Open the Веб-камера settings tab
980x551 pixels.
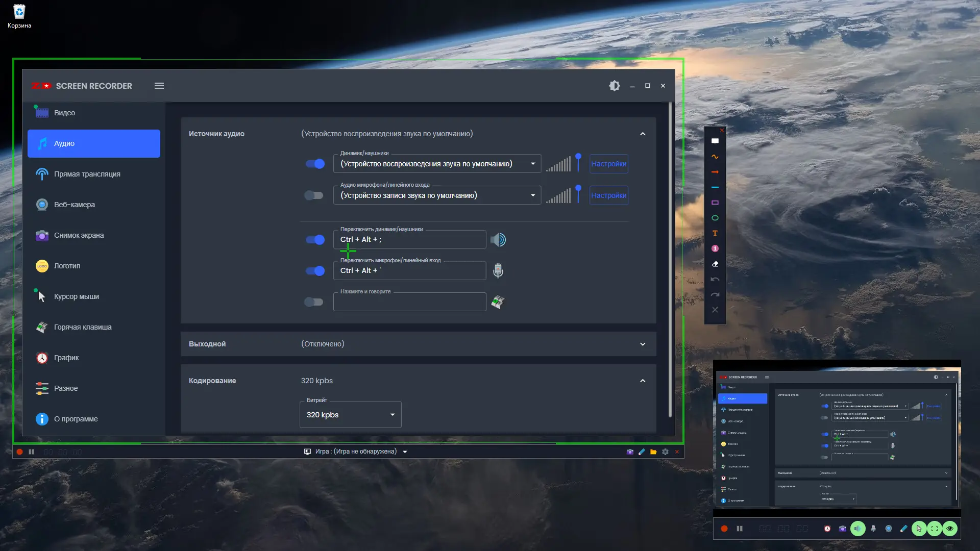pos(75,205)
